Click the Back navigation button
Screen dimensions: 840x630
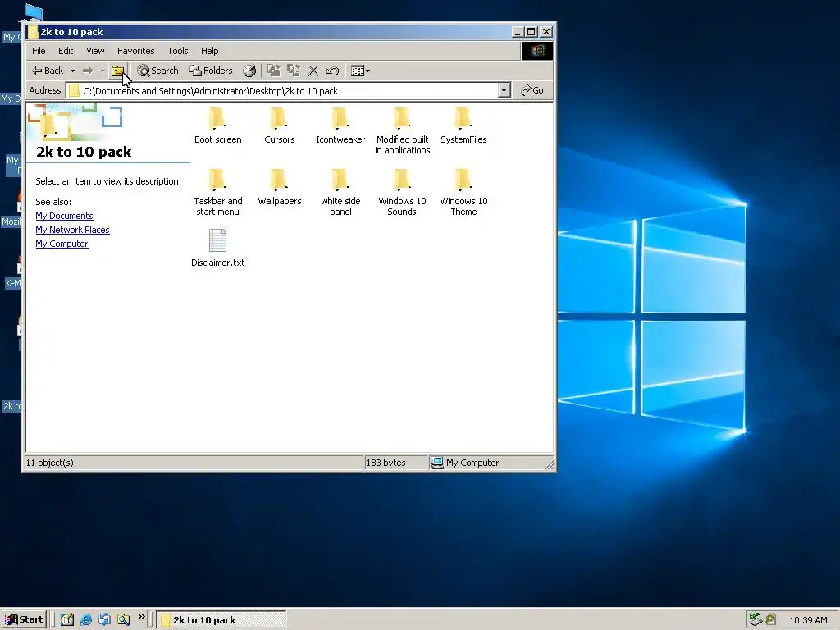[47, 71]
